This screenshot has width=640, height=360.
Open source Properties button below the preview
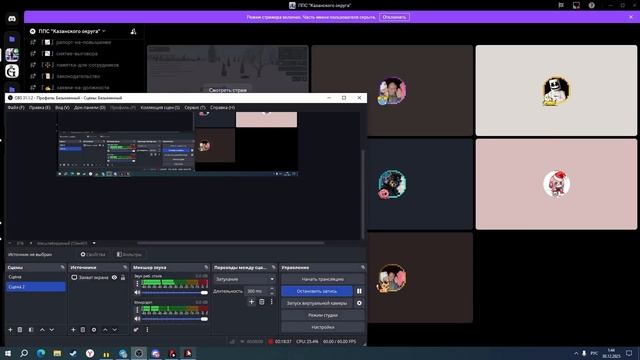pos(93,254)
